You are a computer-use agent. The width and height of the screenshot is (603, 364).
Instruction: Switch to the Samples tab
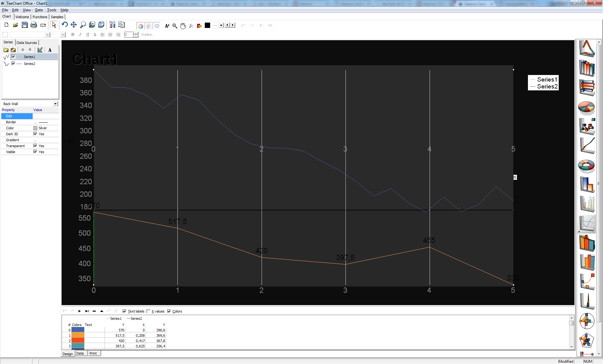click(x=57, y=17)
